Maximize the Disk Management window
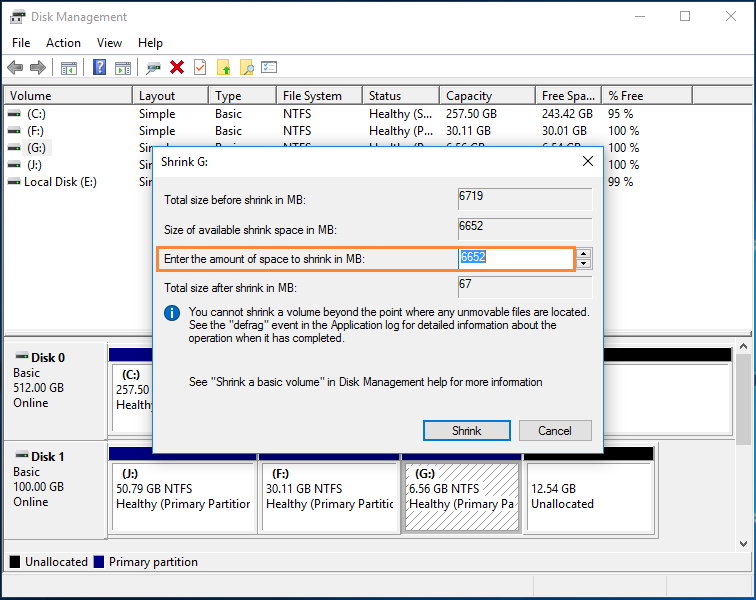This screenshot has height=600, width=756. pos(685,16)
